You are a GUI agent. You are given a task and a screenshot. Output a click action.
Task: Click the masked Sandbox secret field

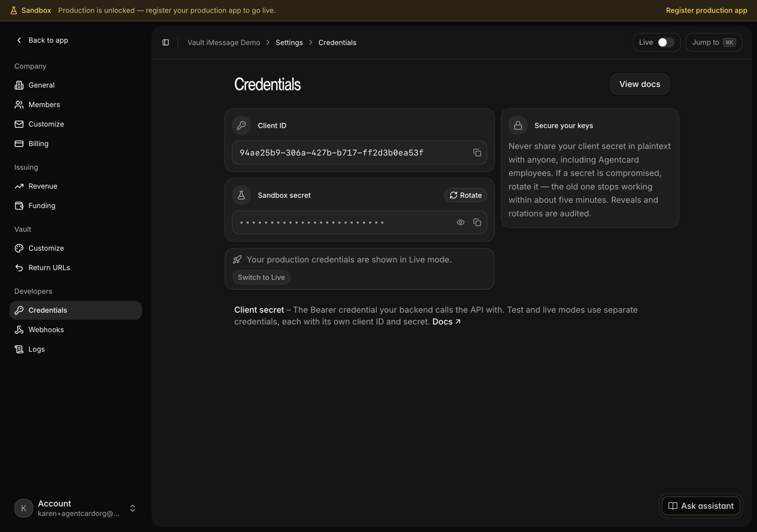[360, 222]
